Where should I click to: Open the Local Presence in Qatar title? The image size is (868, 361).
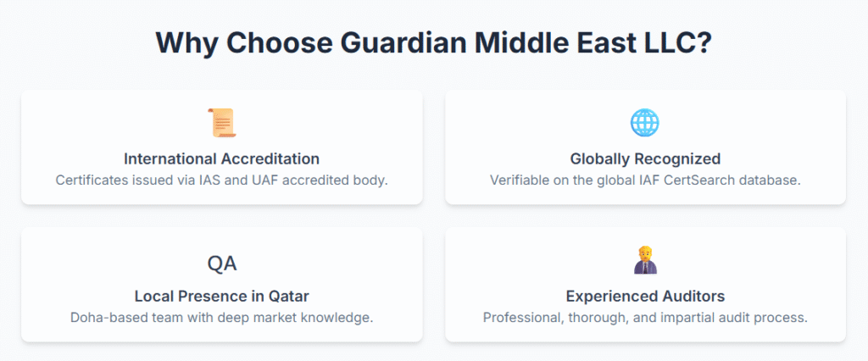(221, 297)
